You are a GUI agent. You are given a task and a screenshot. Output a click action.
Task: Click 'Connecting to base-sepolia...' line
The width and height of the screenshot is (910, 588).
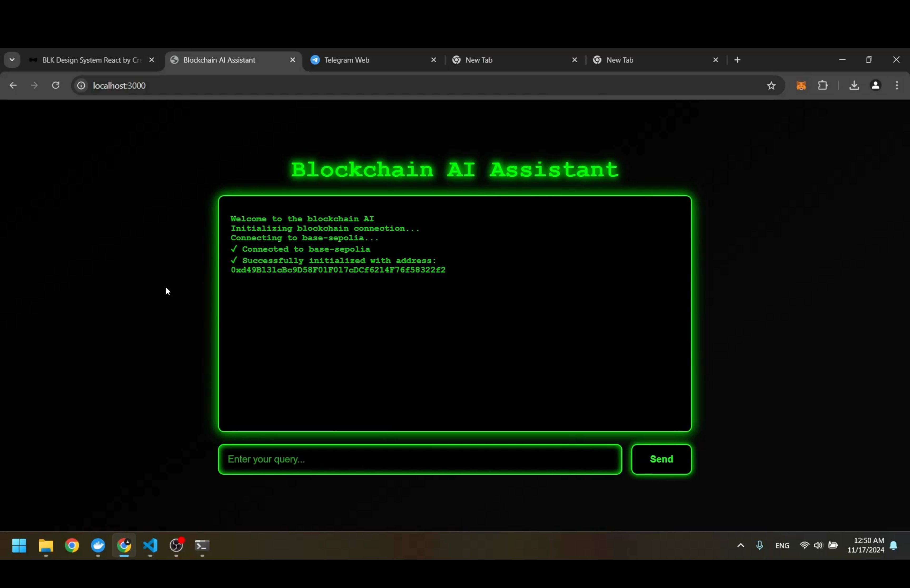coord(304,238)
